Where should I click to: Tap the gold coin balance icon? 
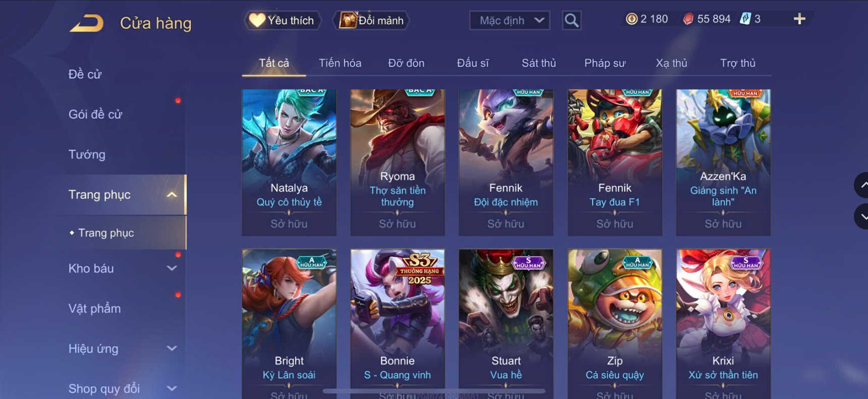coord(631,19)
